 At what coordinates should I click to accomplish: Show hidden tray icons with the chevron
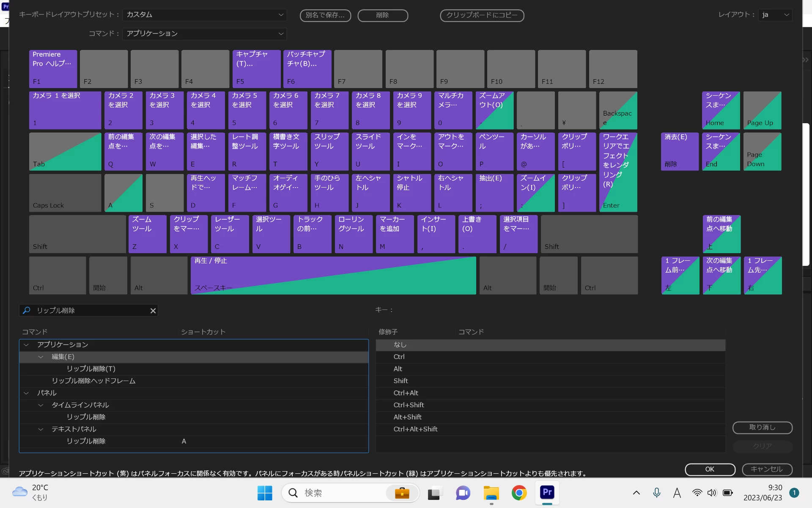point(636,493)
